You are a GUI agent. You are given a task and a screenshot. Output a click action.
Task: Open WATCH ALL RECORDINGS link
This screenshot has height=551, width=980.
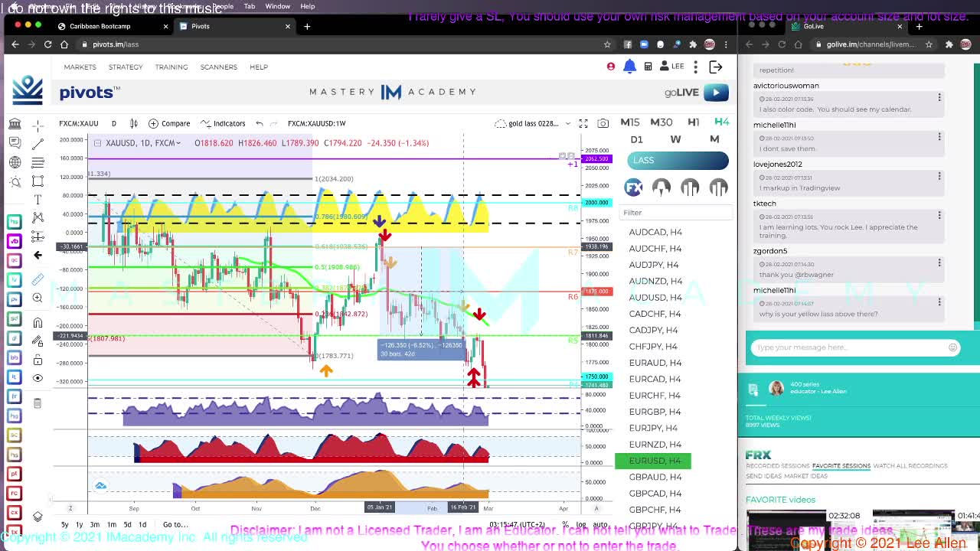click(910, 465)
